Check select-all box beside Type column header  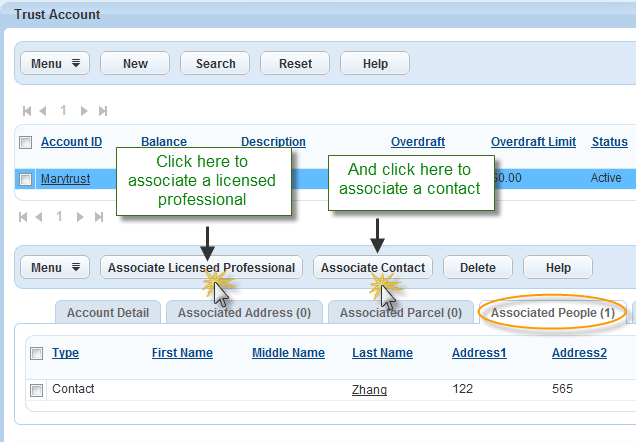[37, 353]
